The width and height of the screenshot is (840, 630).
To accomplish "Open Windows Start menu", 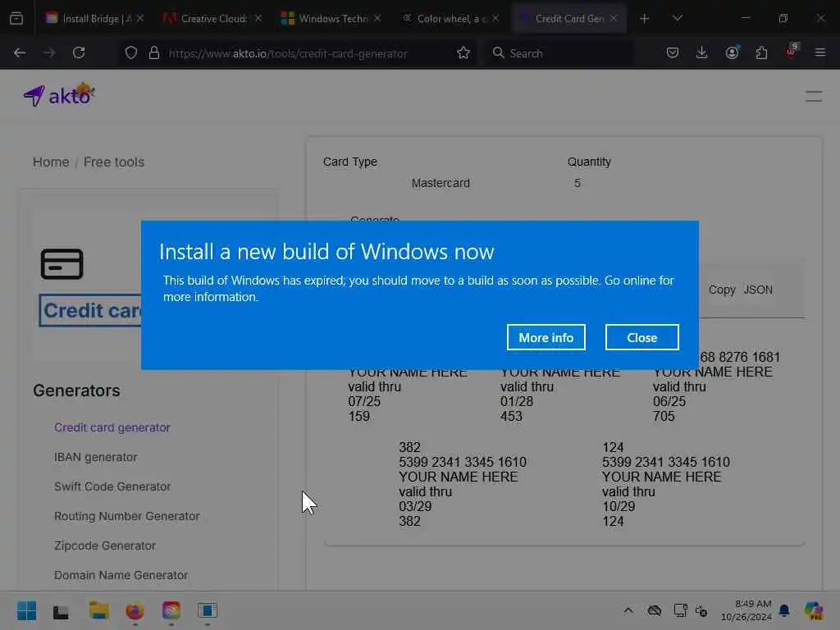I will [x=26, y=610].
